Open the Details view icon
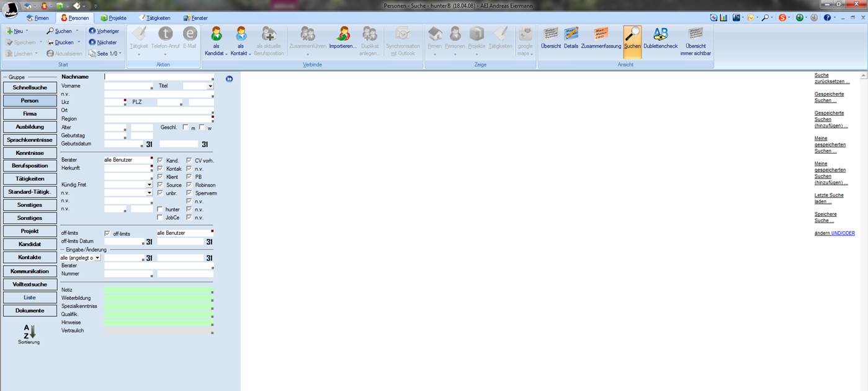868x391 pixels. pyautogui.click(x=571, y=35)
